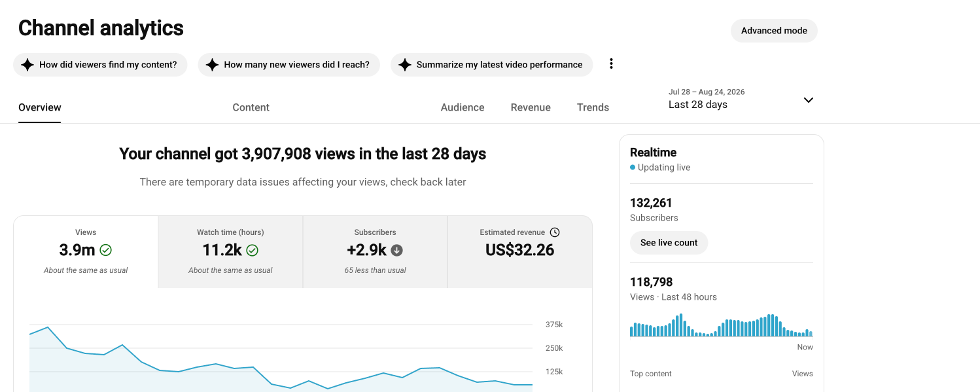
Task: Click the 'Jul 28 – Aug 24, 2026' date text
Action: point(707,92)
